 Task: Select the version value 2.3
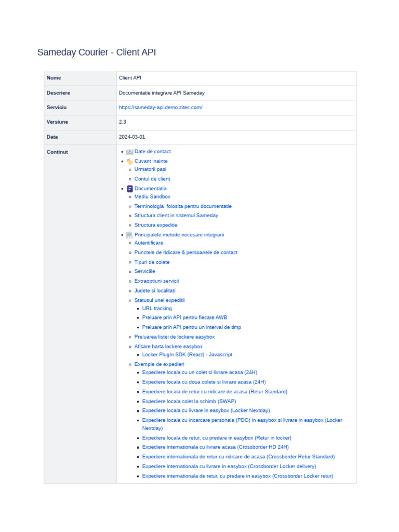[123, 122]
